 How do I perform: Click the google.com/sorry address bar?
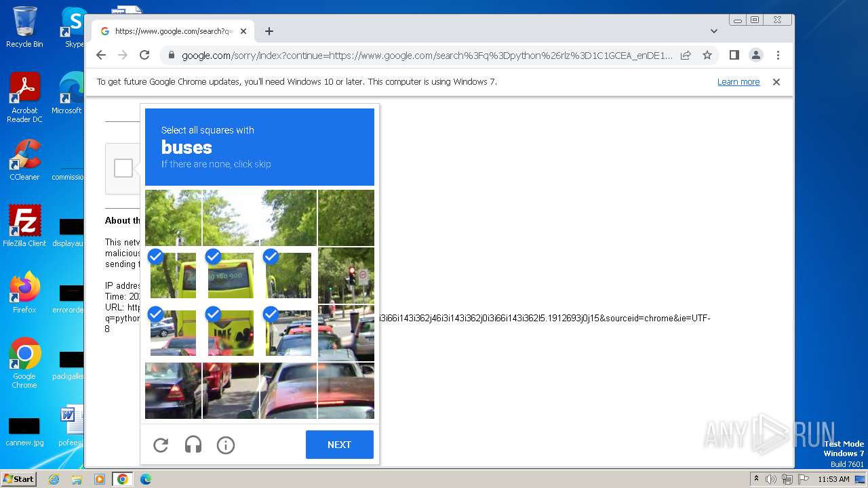[427, 56]
